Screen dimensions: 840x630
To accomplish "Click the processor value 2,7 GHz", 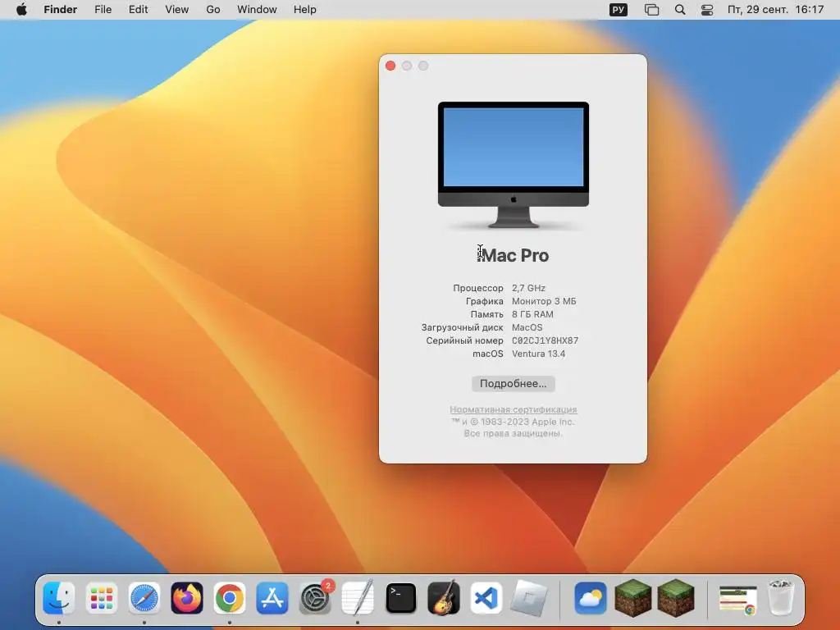I will point(528,288).
